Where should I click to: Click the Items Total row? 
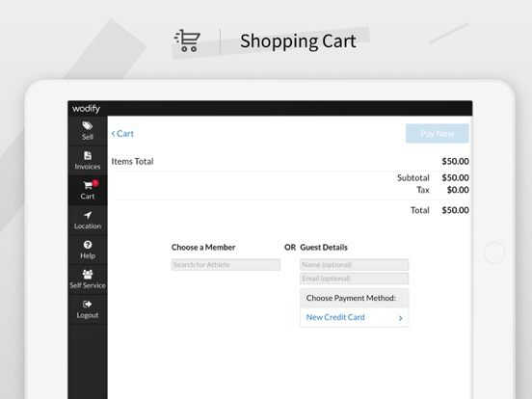[290, 162]
